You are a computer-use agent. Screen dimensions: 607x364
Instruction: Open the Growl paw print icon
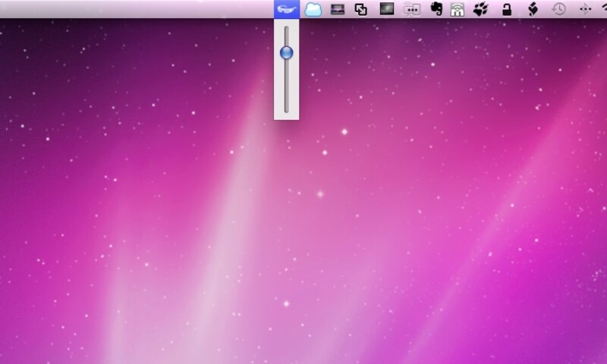pos(481,10)
